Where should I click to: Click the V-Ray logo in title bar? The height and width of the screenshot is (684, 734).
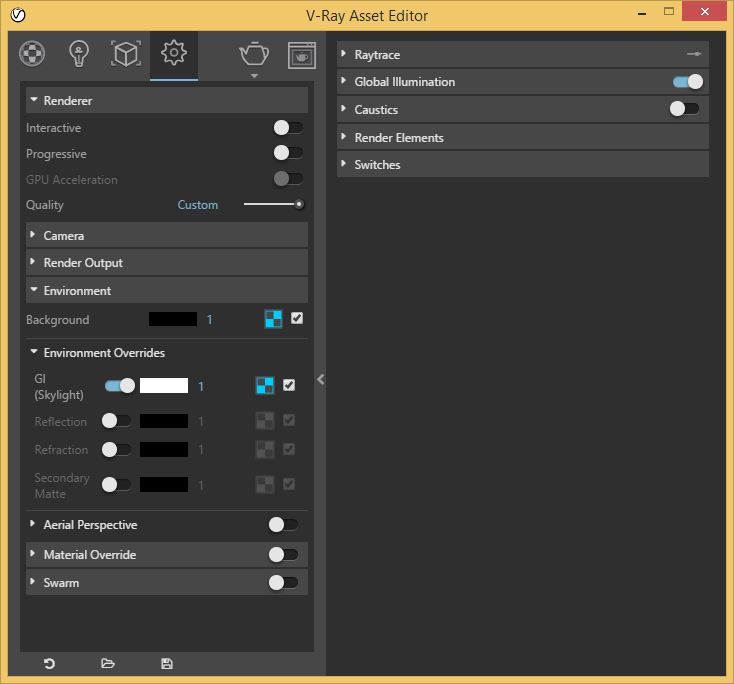pyautogui.click(x=18, y=15)
